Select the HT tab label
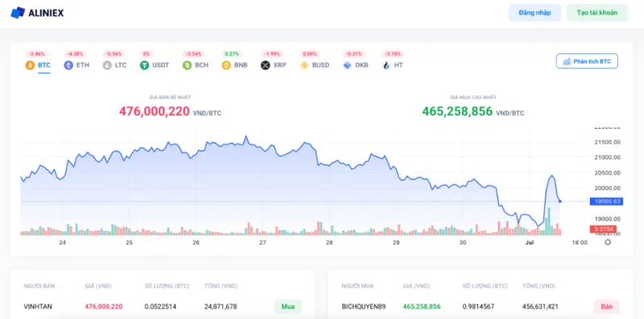Screen dimensions: 644x319 pos(398,65)
